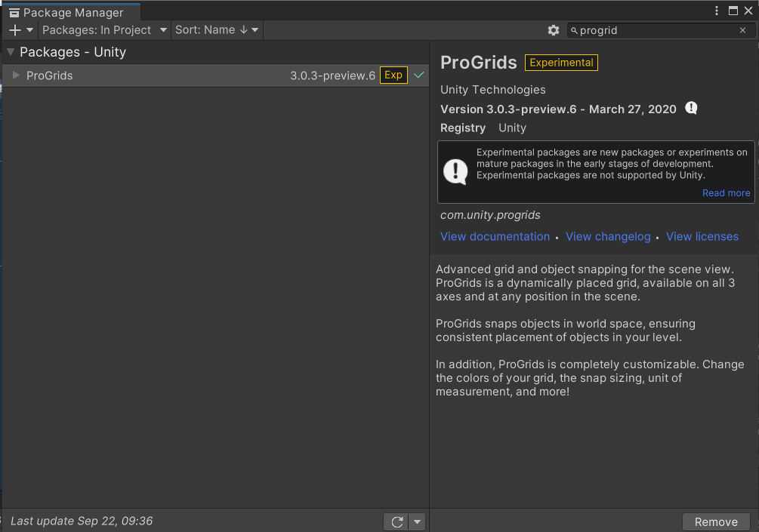Click the alert icon in experimental notice
The height and width of the screenshot is (532, 759).
pos(455,172)
